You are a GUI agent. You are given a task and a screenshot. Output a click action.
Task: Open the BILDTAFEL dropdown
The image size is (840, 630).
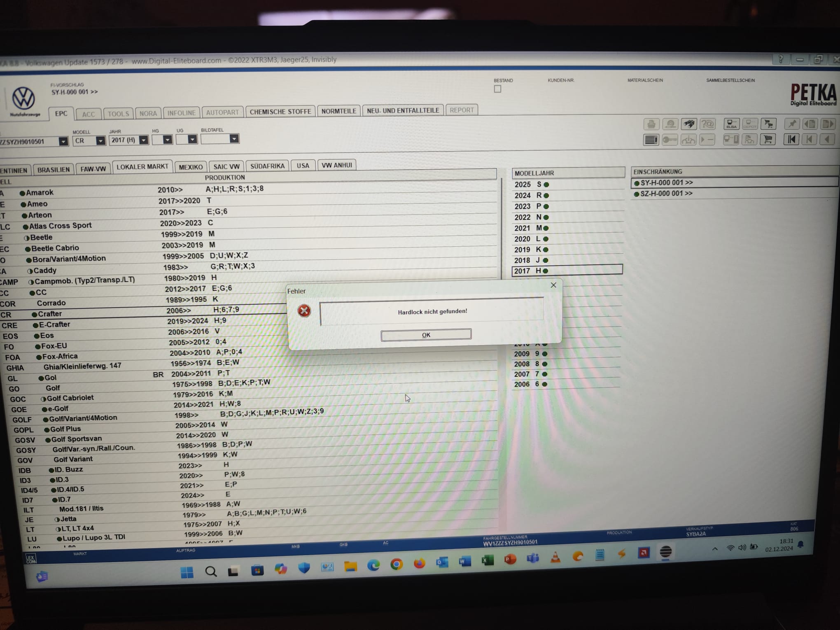[x=234, y=139]
